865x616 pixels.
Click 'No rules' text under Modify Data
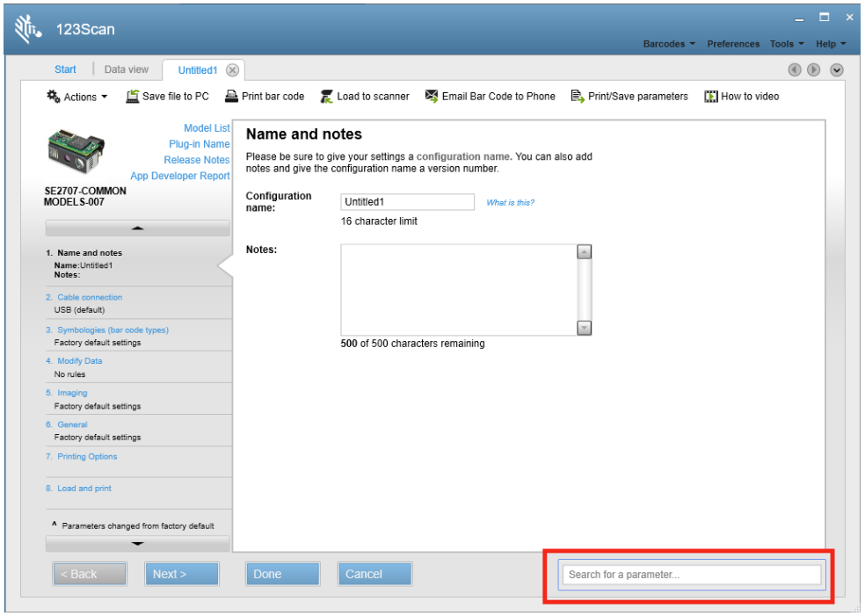pos(69,374)
